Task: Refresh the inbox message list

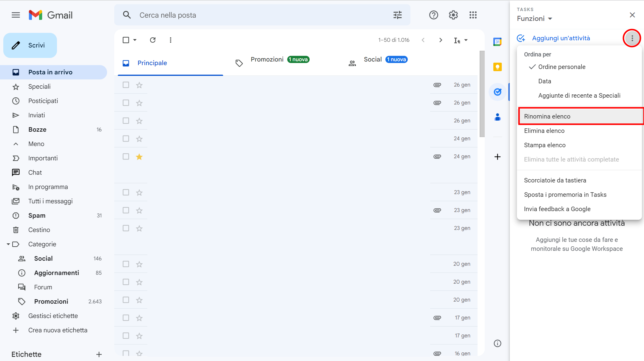Action: [x=153, y=40]
